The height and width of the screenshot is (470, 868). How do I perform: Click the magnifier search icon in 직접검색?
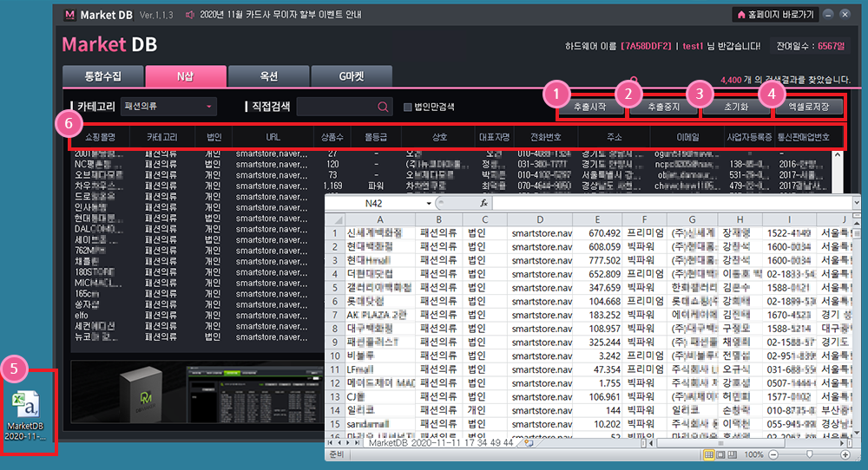click(383, 106)
